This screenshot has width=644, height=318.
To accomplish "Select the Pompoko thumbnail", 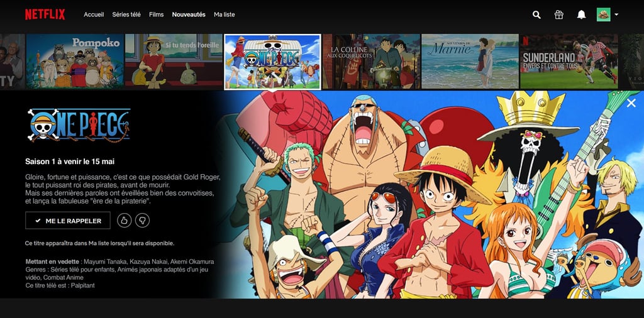I will point(75,62).
